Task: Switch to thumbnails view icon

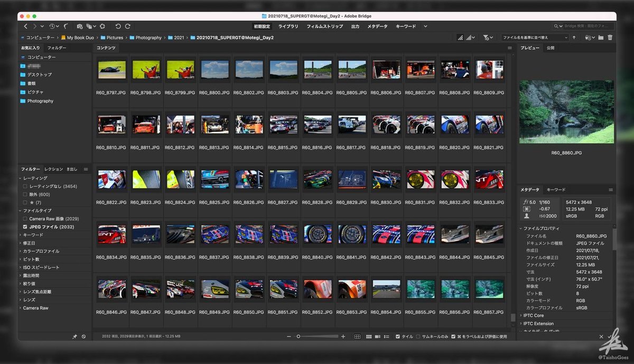Action: 369,337
